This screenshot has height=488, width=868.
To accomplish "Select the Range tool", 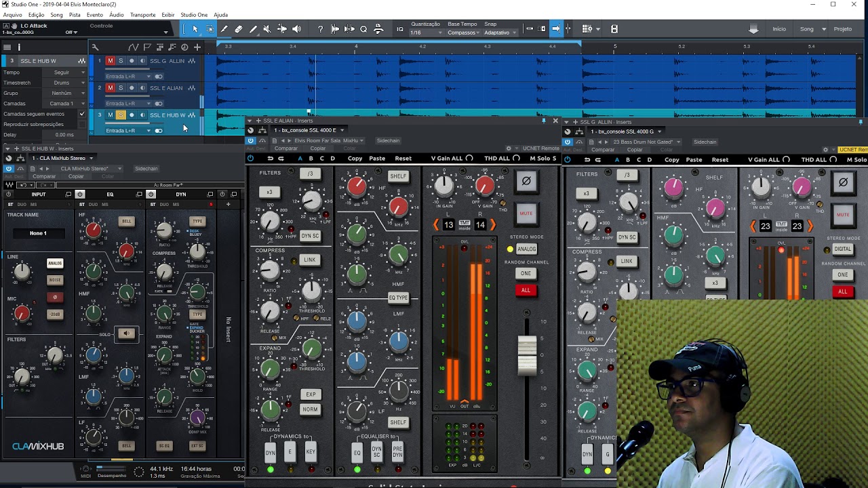I will 210,29.
